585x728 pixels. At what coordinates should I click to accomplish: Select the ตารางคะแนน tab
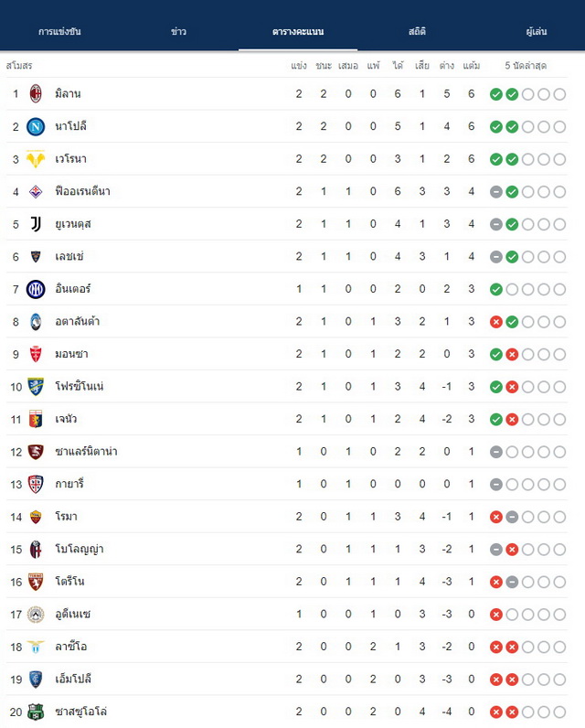[298, 32]
